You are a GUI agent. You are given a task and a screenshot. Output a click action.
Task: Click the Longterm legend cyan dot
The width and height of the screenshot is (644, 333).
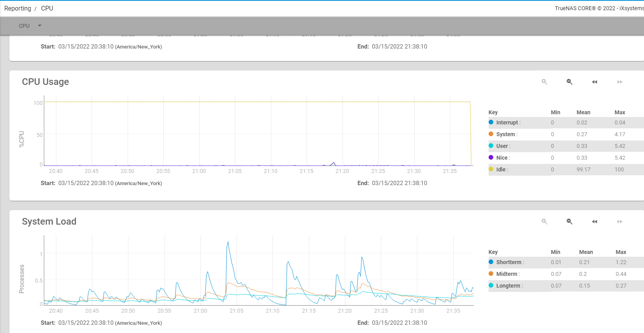click(491, 285)
